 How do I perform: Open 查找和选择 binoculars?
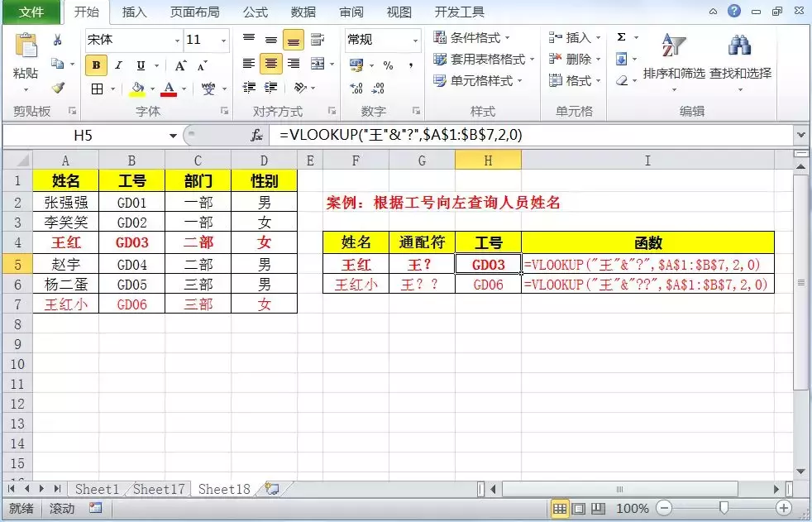click(740, 61)
